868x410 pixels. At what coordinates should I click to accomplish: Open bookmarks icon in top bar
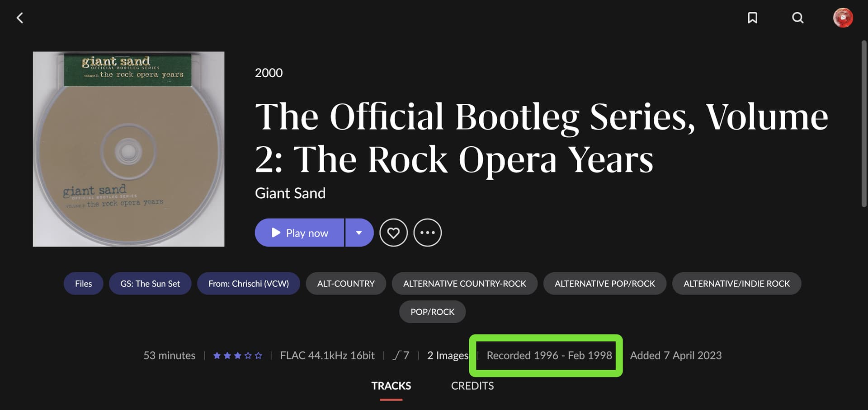coord(752,18)
